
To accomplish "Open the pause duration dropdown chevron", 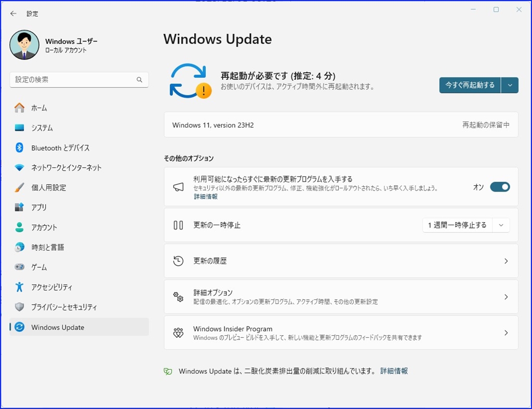I will pos(501,225).
